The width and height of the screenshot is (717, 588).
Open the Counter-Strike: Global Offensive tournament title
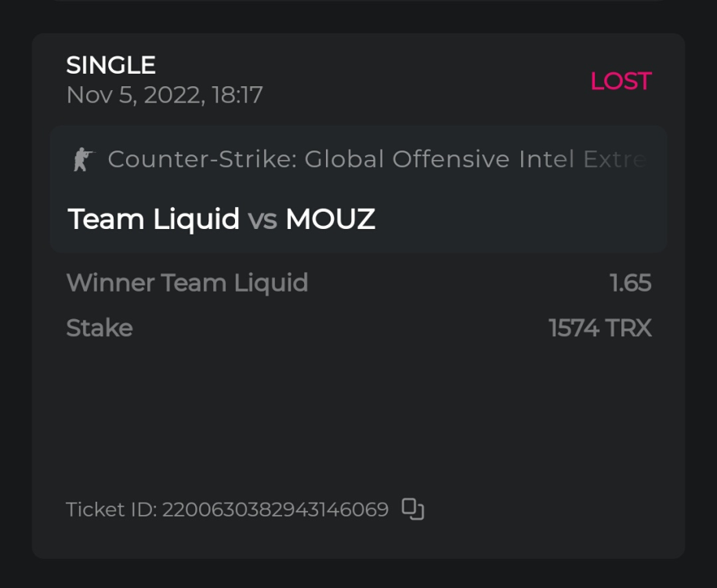pos(376,160)
